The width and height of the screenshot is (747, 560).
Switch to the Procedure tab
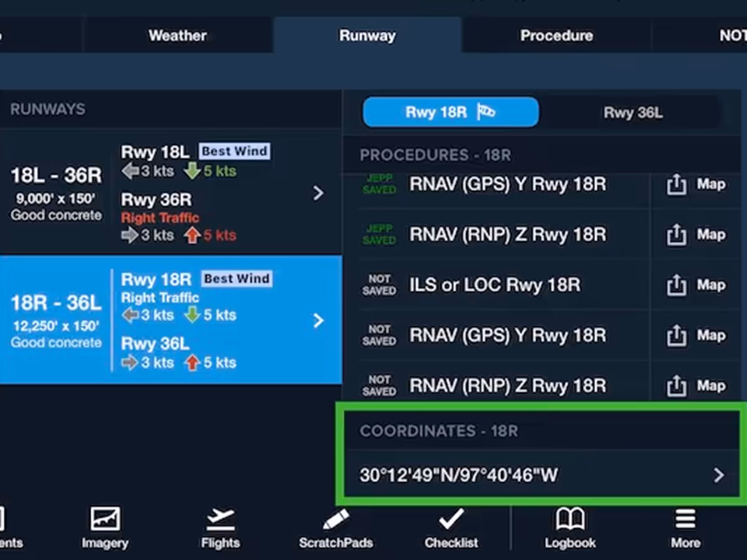point(557,35)
